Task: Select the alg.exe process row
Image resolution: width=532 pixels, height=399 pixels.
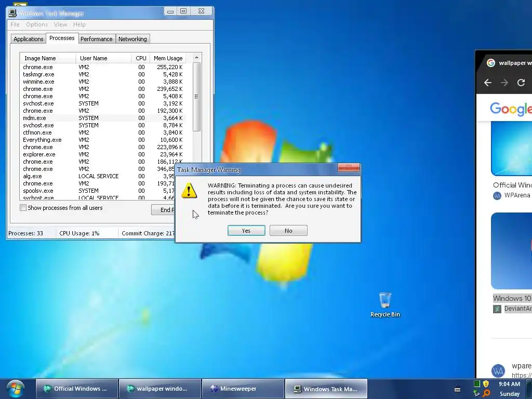Action: point(97,176)
